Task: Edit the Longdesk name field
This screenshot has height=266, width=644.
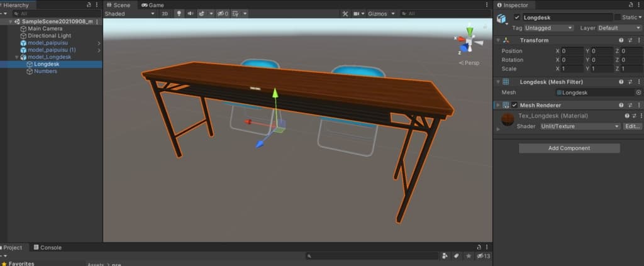Action: [x=567, y=17]
